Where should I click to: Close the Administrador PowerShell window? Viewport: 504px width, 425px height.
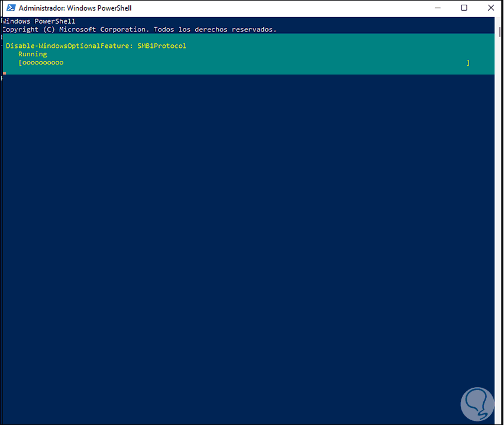tap(490, 8)
